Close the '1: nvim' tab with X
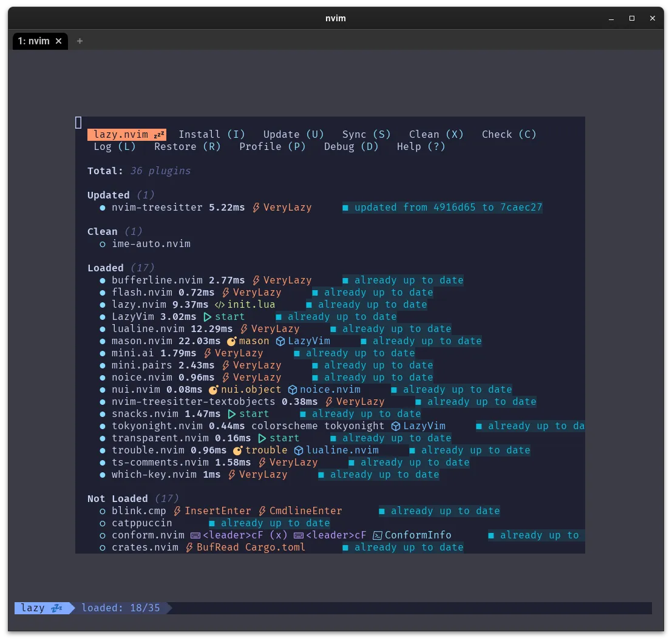The height and width of the screenshot is (641, 672). [59, 41]
